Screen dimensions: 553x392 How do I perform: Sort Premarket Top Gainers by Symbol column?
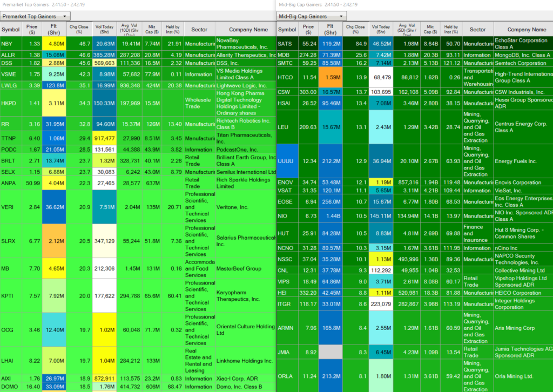pyautogui.click(x=11, y=30)
